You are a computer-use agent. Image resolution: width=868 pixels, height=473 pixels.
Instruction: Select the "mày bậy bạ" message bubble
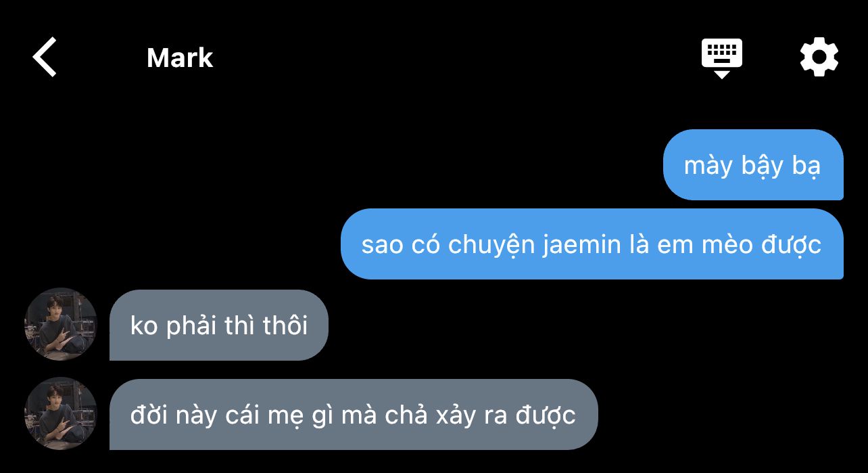click(x=753, y=165)
